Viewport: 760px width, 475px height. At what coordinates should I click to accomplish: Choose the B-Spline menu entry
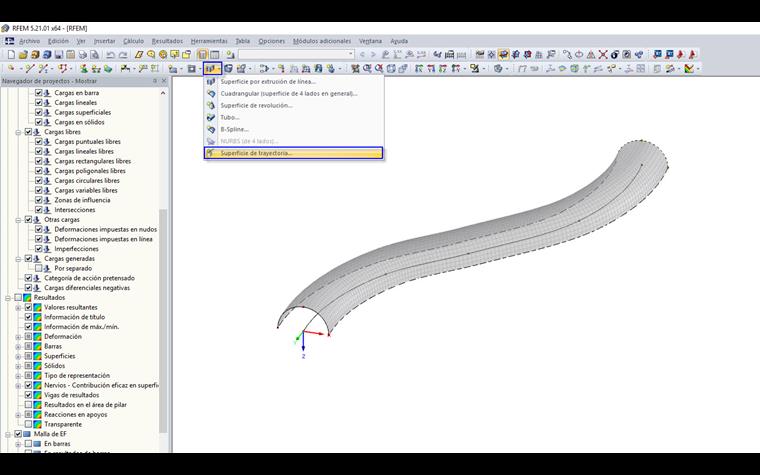coord(294,129)
